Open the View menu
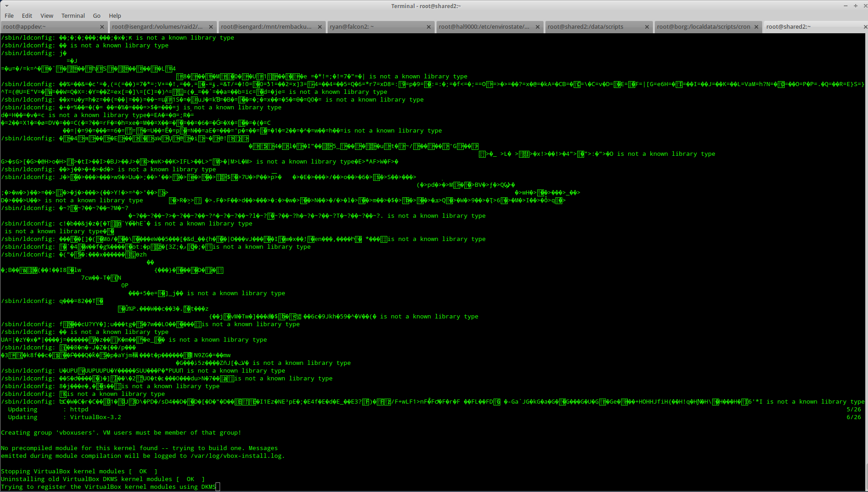868x492 pixels. (46, 15)
